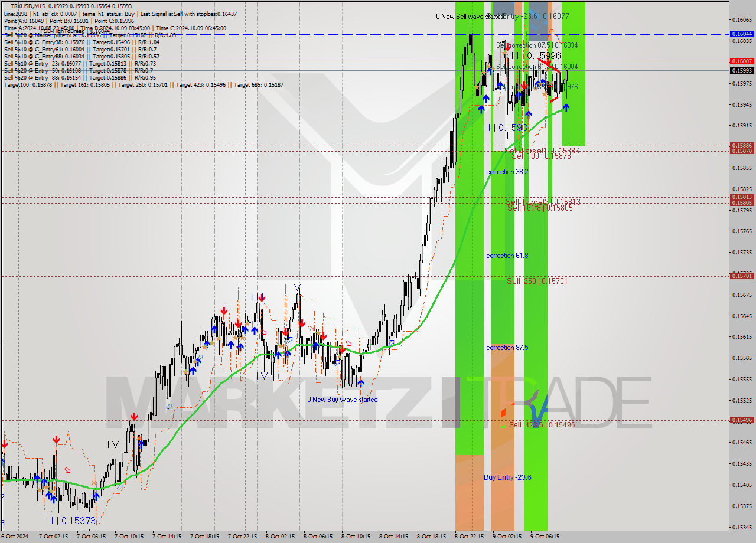
Task: Click the 0.16065 price axis value
Action: pos(742,20)
